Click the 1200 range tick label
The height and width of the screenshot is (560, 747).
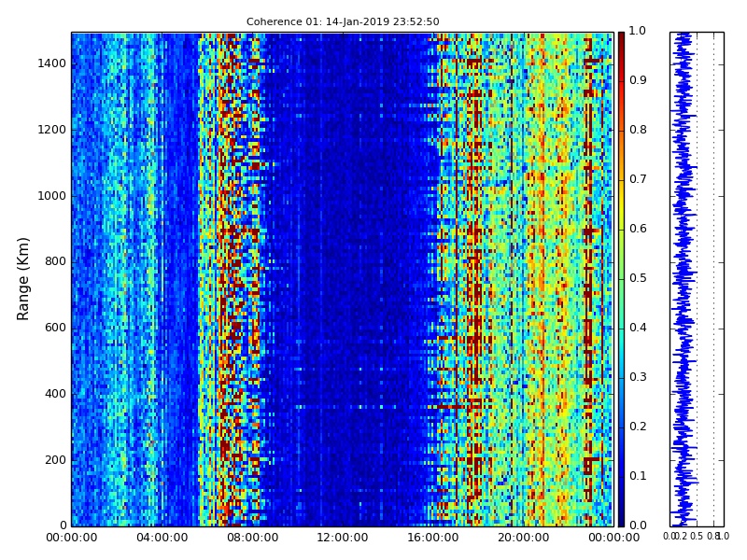tap(51, 130)
